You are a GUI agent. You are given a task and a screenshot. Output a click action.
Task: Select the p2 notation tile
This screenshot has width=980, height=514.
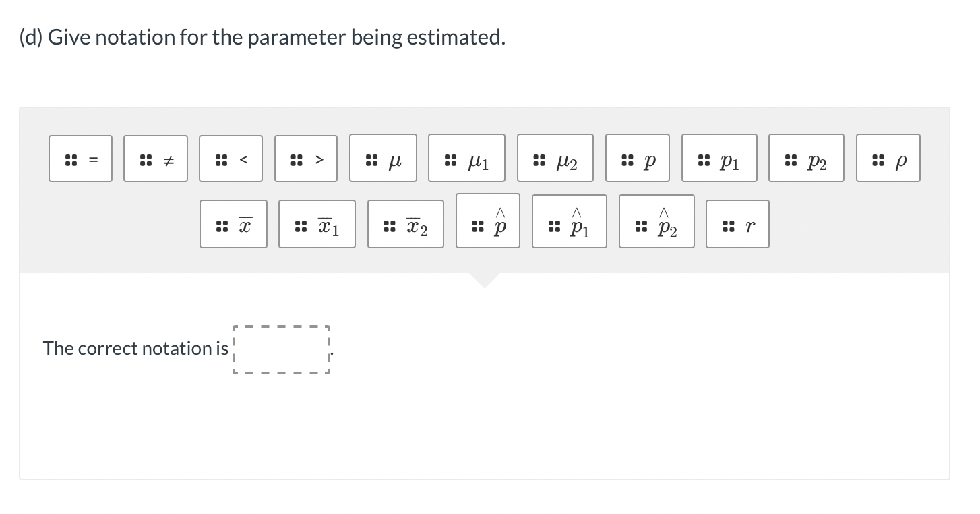tap(806, 158)
